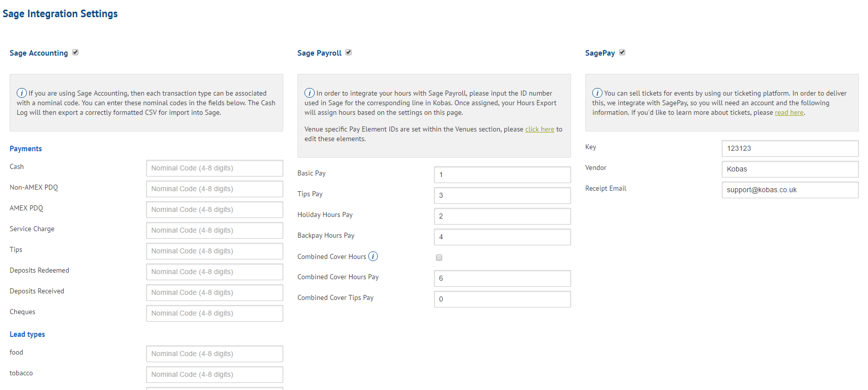Toggle the Sage Payroll checkbox
This screenshot has height=390, width=868.
[x=349, y=52]
